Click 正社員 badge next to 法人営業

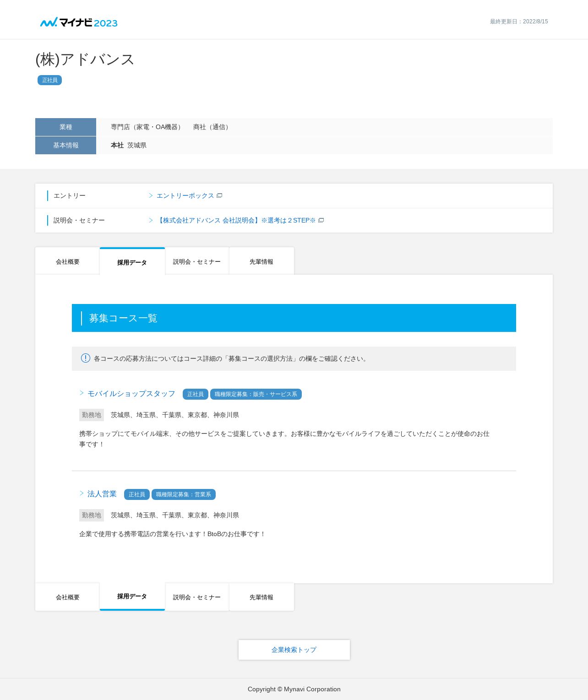(137, 494)
